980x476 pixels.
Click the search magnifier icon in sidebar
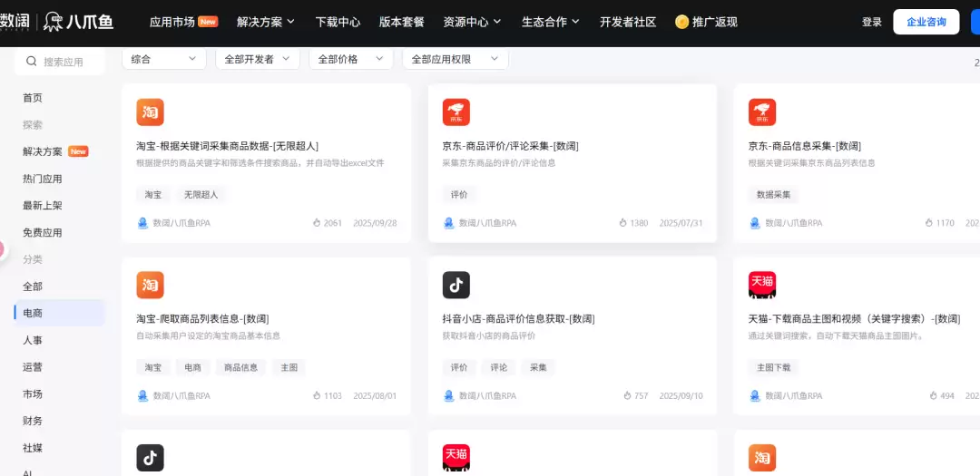click(x=31, y=62)
